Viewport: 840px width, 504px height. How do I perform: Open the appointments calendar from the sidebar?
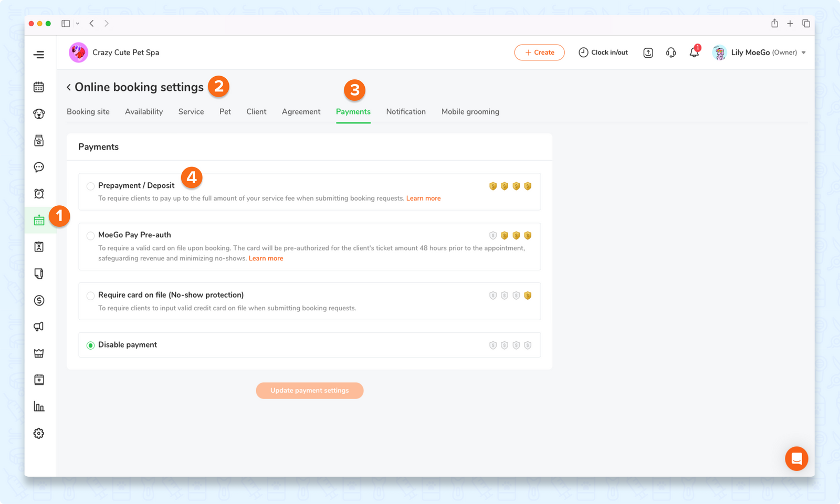(x=39, y=86)
